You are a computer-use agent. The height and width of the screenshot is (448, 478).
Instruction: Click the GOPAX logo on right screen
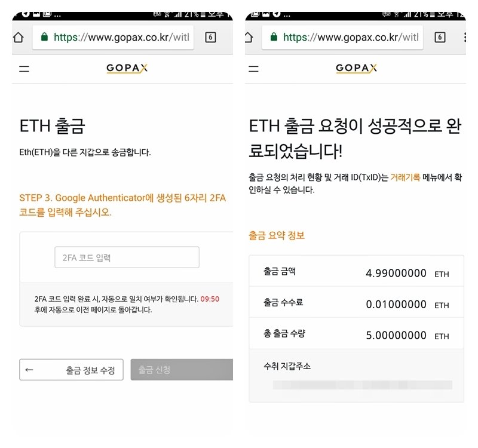pos(356,68)
